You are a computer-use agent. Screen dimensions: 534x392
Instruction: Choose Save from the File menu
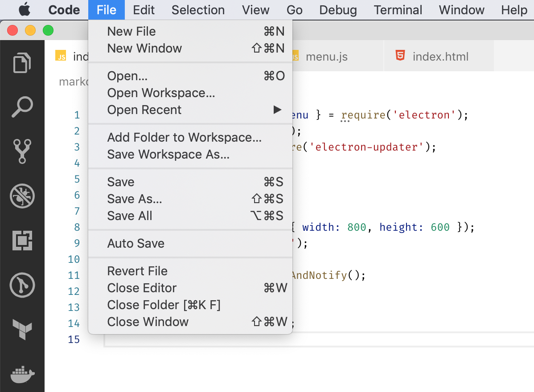click(x=190, y=182)
